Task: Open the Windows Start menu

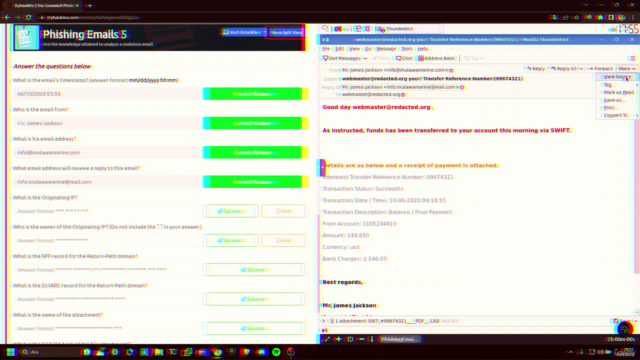Action: pyautogui.click(x=11, y=352)
